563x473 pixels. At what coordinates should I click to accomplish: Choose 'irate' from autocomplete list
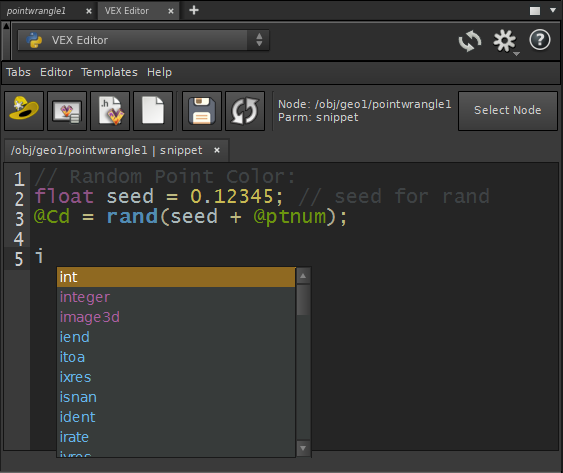[176, 437]
